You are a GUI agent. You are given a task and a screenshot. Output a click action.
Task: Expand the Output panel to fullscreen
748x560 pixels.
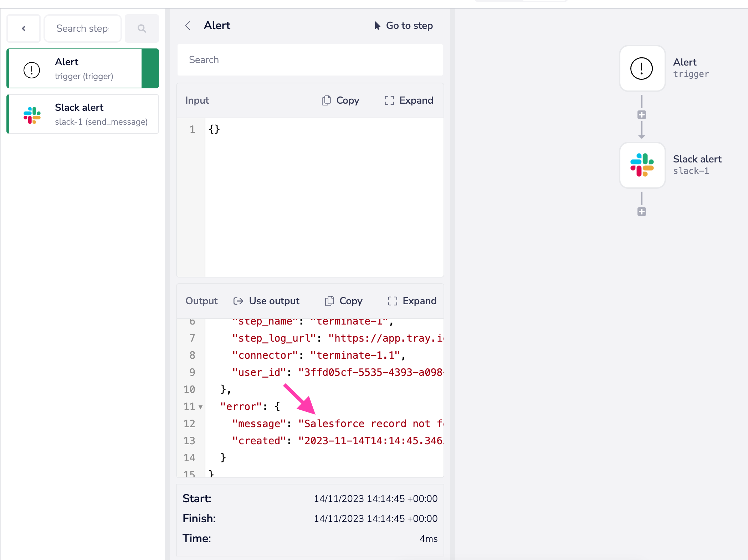412,301
